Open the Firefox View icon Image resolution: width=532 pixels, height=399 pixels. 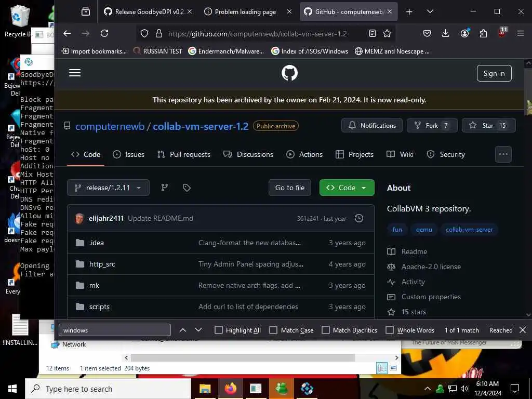click(86, 11)
